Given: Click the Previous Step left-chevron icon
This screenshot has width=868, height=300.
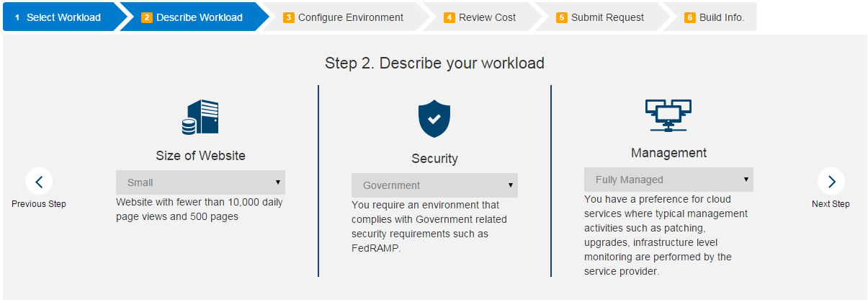Looking at the screenshot, I should (x=39, y=181).
